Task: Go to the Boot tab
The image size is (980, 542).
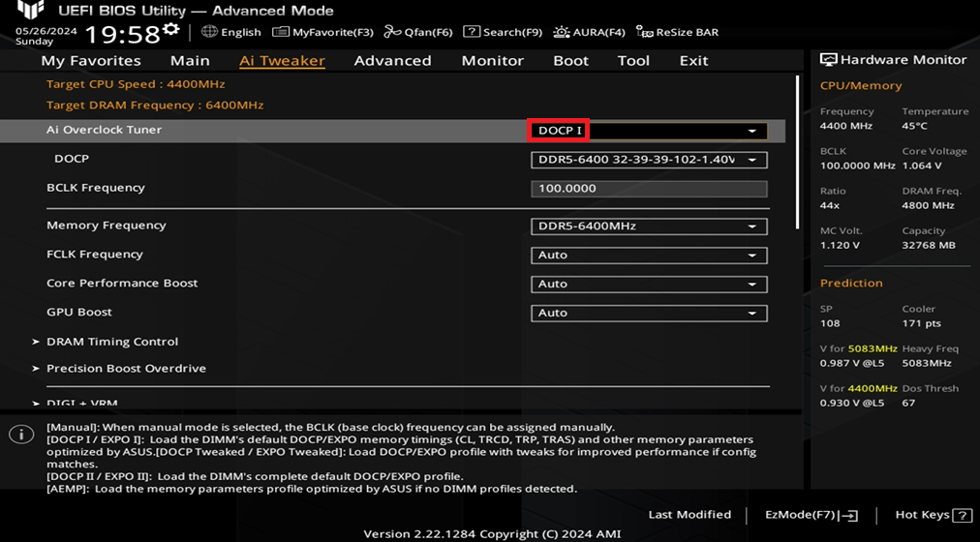Action: pos(571,61)
